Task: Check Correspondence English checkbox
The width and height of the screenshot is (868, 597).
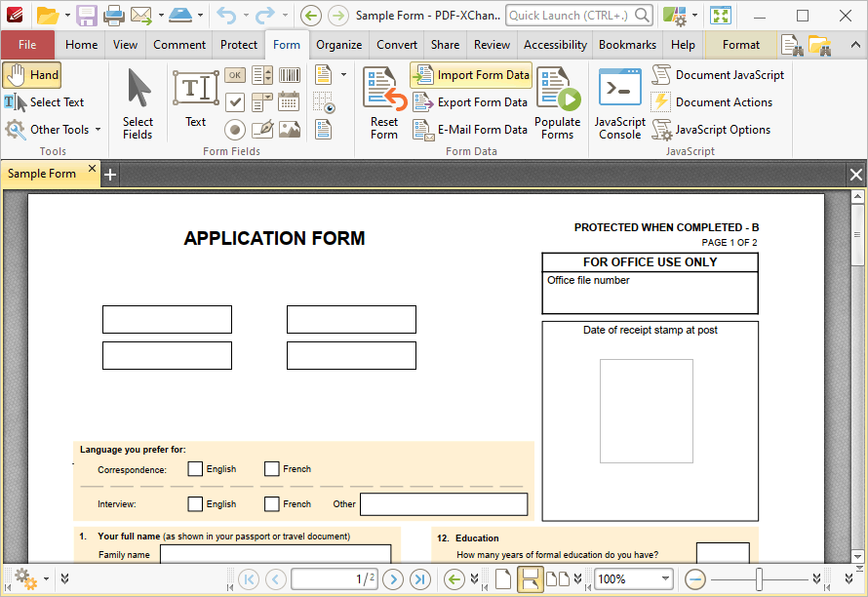Action: point(195,469)
